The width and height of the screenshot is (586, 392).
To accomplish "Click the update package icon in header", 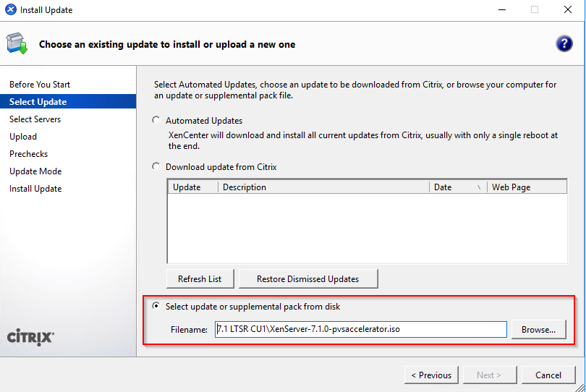I will pyautogui.click(x=17, y=43).
